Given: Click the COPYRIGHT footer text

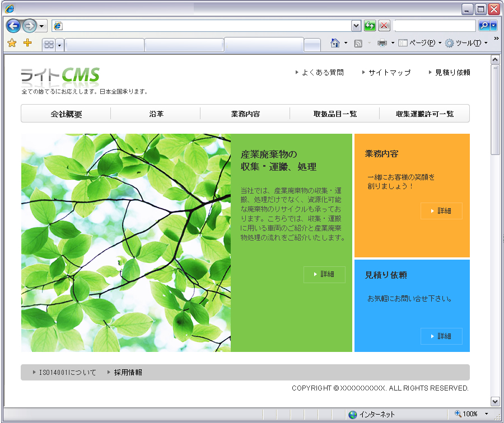Looking at the screenshot, I should (380, 388).
